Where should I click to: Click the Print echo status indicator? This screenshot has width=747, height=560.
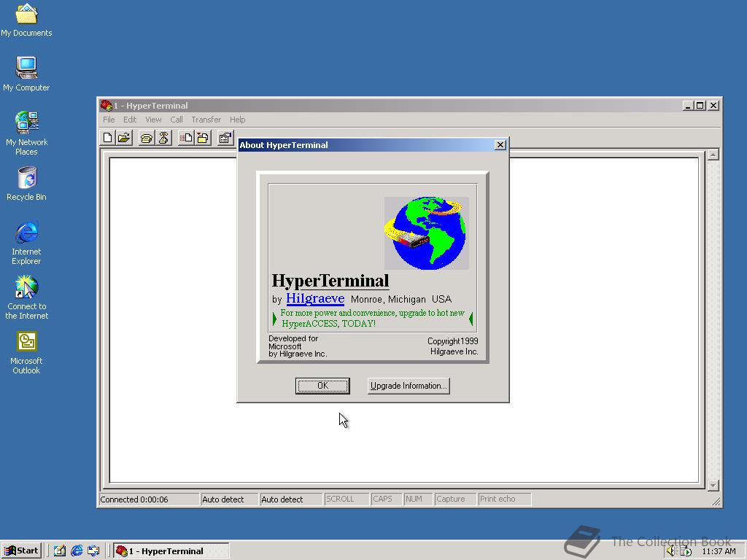[x=504, y=499]
